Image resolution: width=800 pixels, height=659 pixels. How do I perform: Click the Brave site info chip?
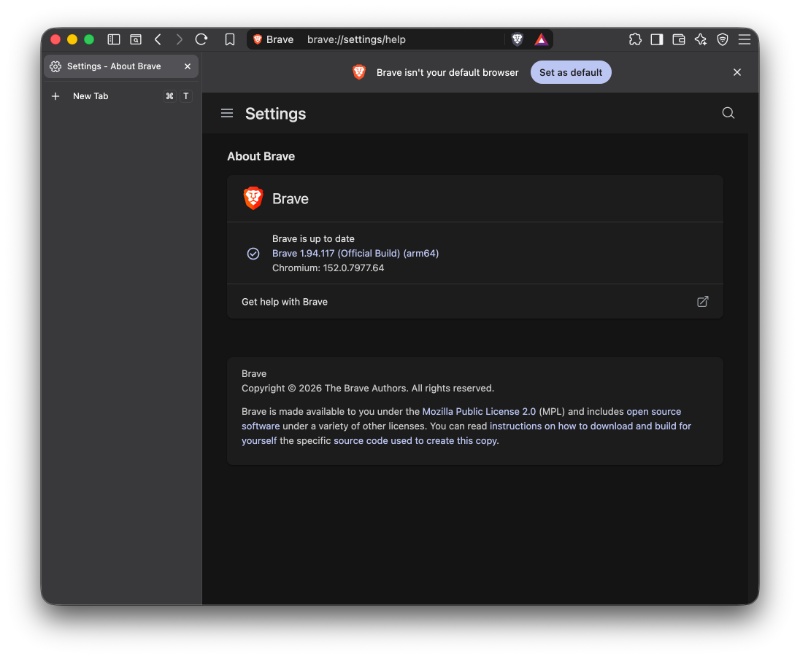point(273,39)
